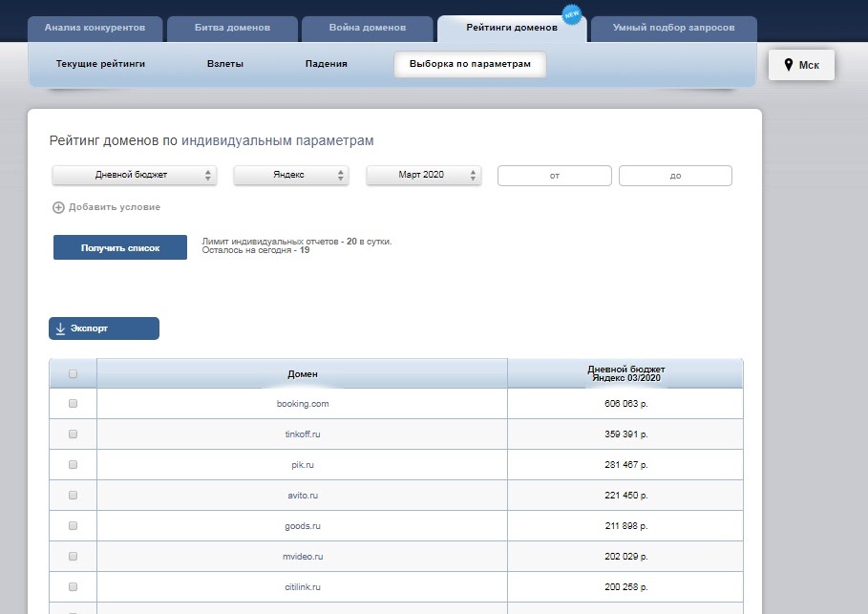The width and height of the screenshot is (868, 614).
Task: Open the mvideo.ru domain link
Action: pyautogui.click(x=303, y=556)
